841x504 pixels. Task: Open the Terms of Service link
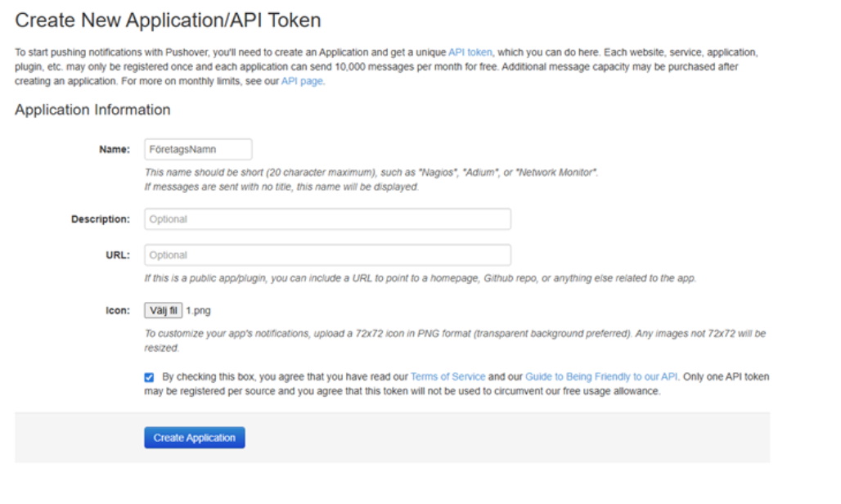447,377
